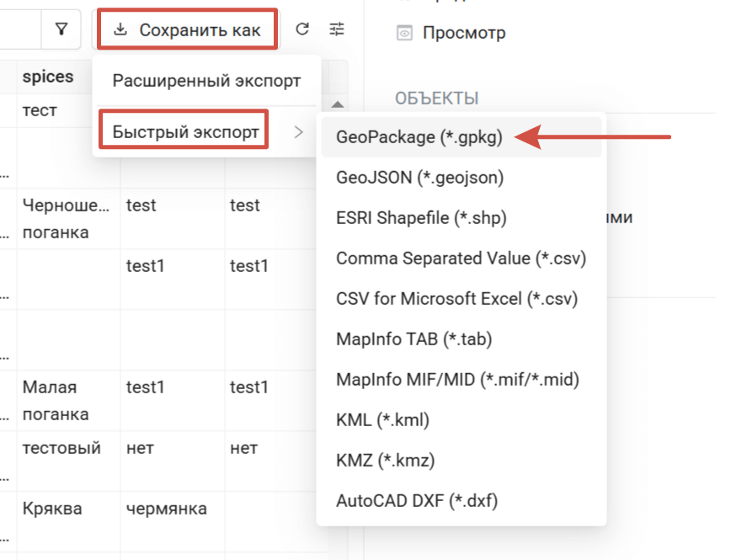Click the table scrollbar up arrow
731x560 pixels.
337,104
